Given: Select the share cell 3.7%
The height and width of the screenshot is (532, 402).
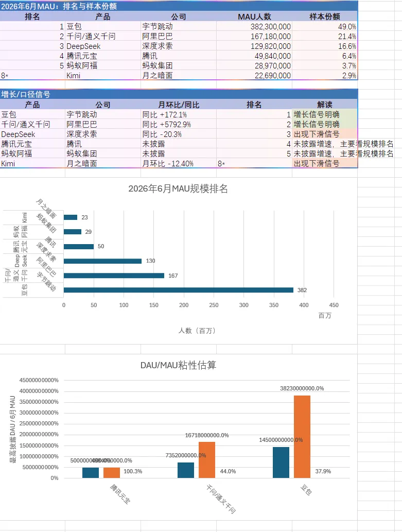Looking at the screenshot, I should (325, 65).
